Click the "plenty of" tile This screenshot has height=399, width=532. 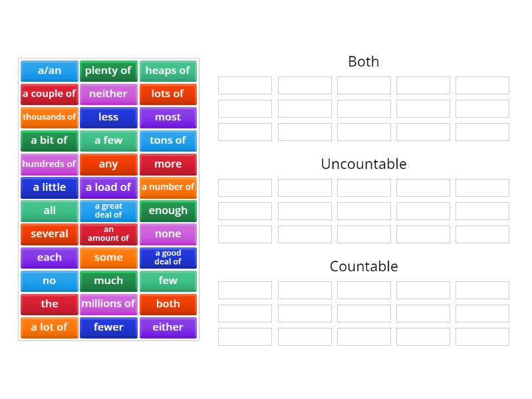108,70
